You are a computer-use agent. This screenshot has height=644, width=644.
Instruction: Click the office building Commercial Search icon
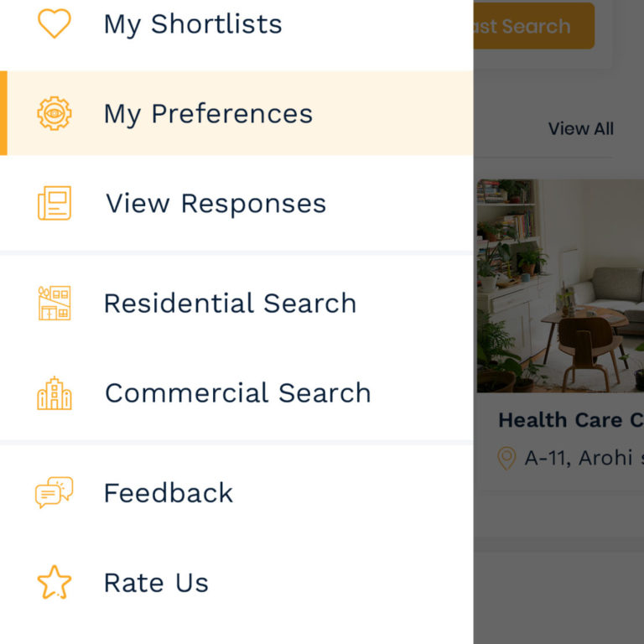55,392
